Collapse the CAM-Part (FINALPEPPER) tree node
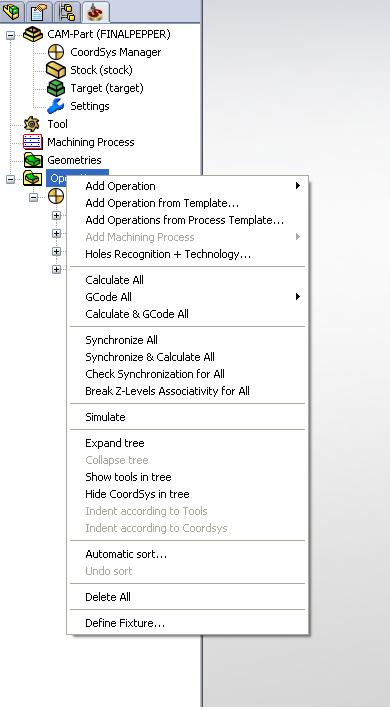 point(10,35)
